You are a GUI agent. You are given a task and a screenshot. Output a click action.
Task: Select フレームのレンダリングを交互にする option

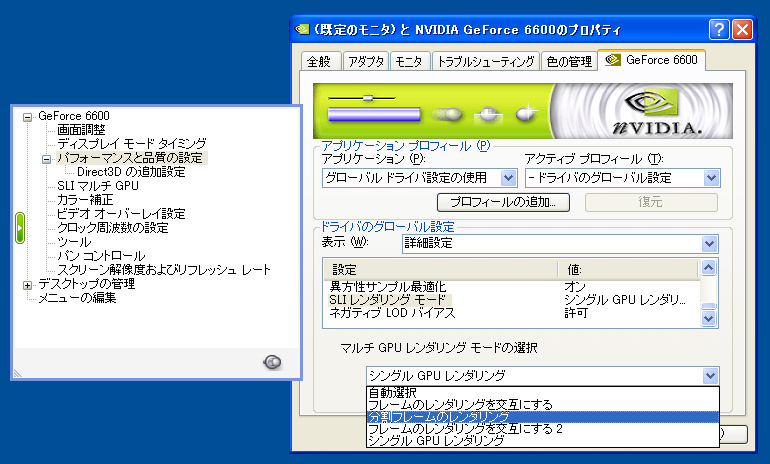543,405
